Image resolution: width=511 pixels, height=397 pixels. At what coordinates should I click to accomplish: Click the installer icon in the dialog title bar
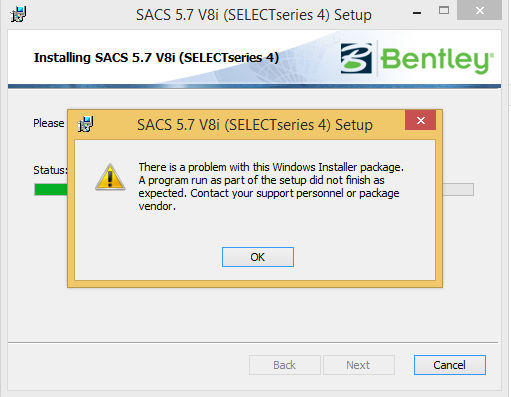(x=86, y=124)
